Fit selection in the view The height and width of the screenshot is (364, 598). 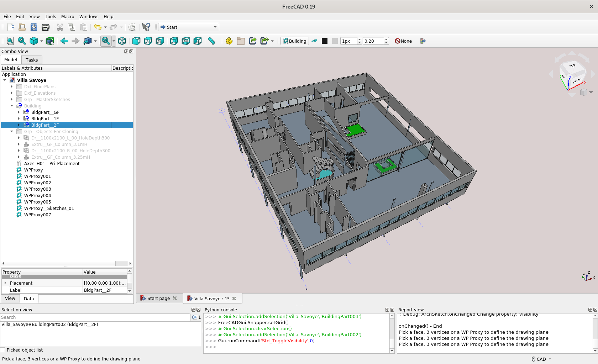click(22, 41)
